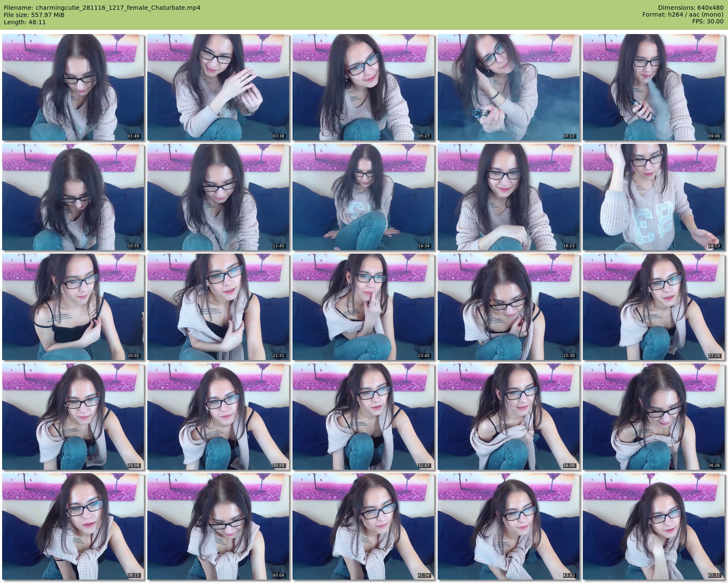This screenshot has width=728, height=583.
Task: Click the Filename text in the header
Action: tap(102, 8)
